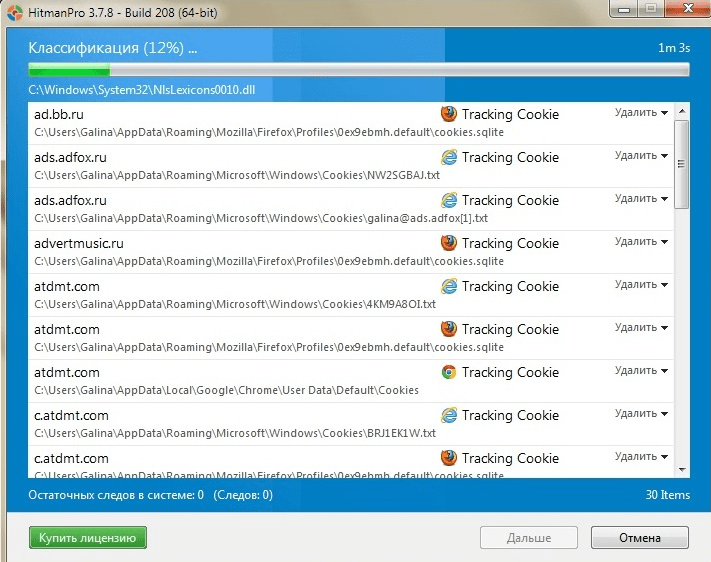Click Firefox icon on atdmt.com cookies.sqlite row
Image resolution: width=711 pixels, height=562 pixels.
(x=449, y=329)
